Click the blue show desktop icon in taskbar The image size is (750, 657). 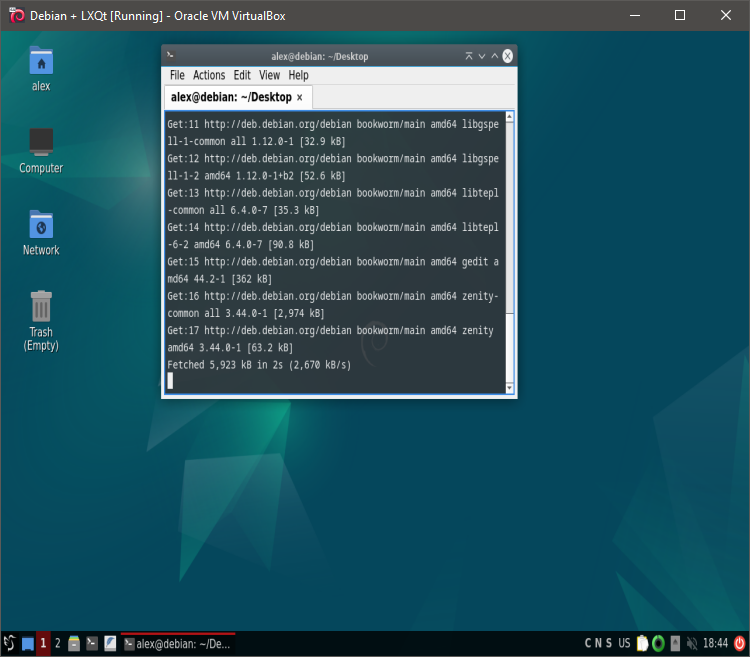[x=28, y=644]
